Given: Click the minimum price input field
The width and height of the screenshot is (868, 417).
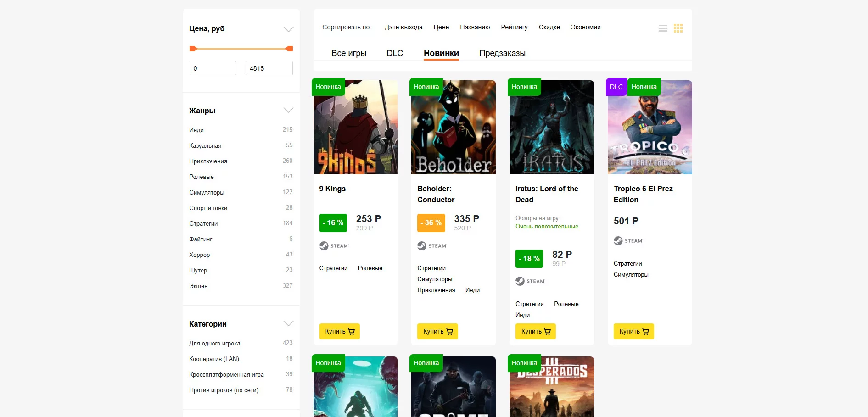Looking at the screenshot, I should tap(213, 68).
